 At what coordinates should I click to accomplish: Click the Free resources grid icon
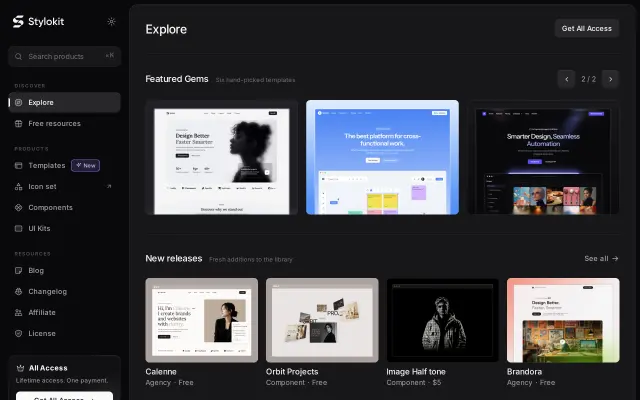18,123
